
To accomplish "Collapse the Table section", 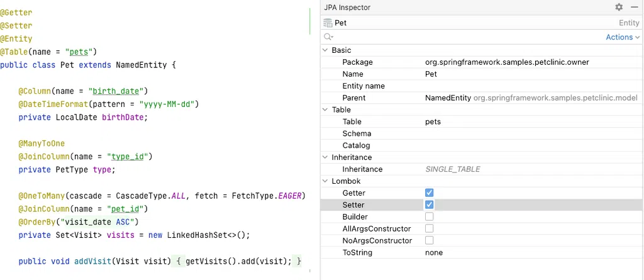I will (325, 110).
